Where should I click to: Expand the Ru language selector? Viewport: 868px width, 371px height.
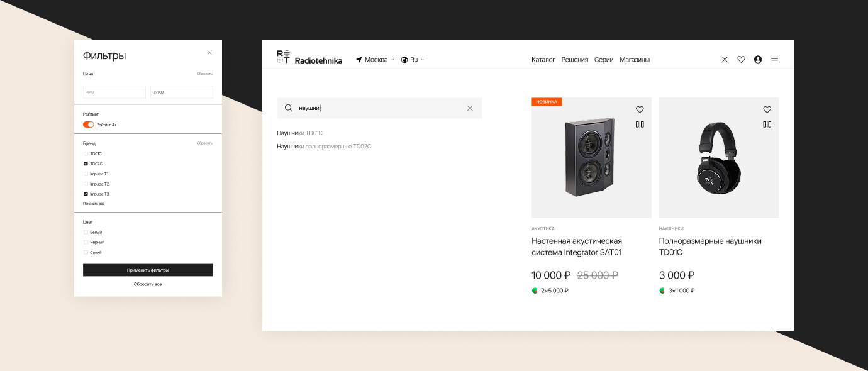click(x=413, y=60)
